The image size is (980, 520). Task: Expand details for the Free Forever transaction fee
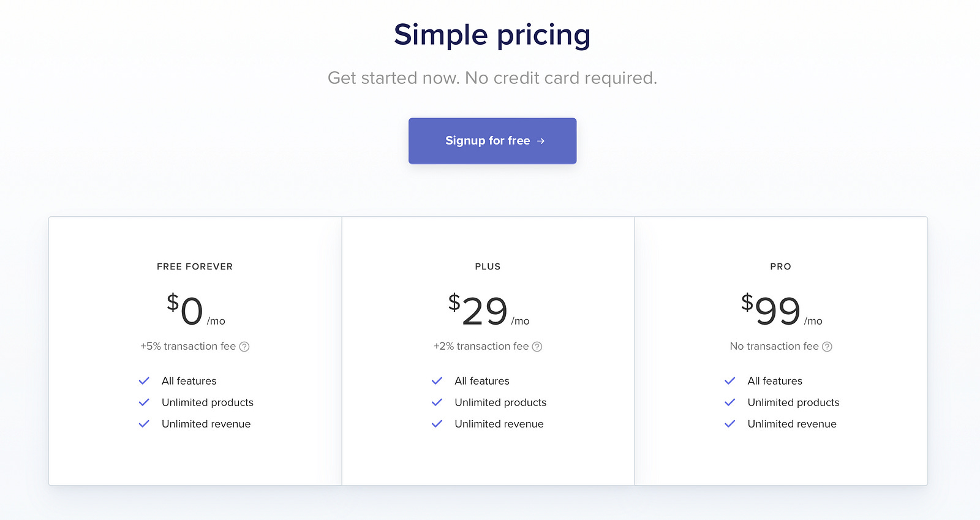click(x=244, y=346)
